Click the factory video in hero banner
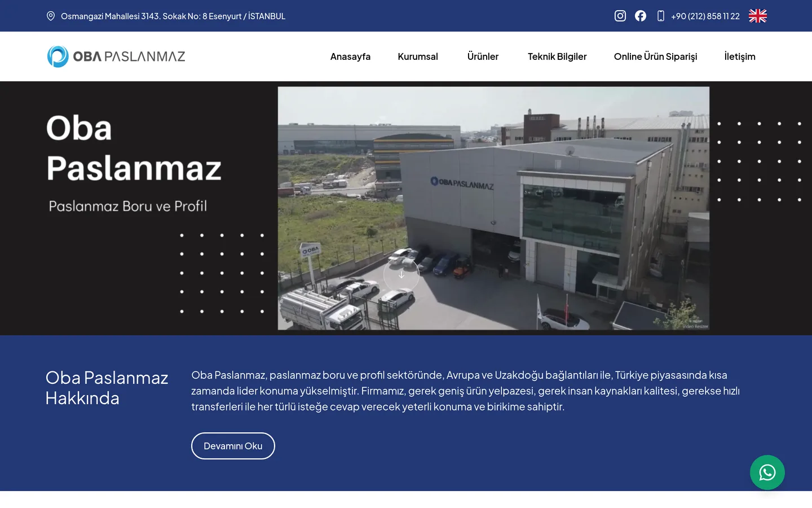The height and width of the screenshot is (508, 812). 493,208
